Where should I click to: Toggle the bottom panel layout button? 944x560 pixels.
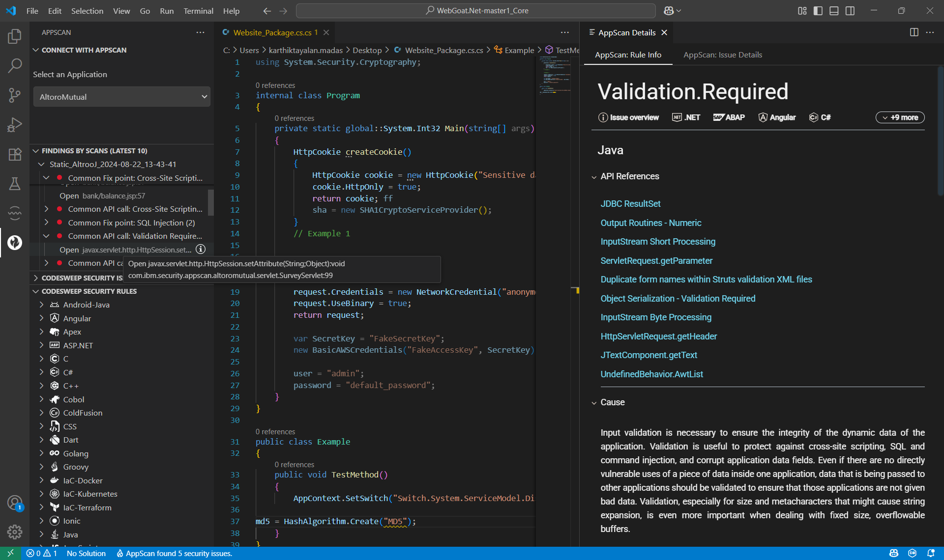point(834,11)
